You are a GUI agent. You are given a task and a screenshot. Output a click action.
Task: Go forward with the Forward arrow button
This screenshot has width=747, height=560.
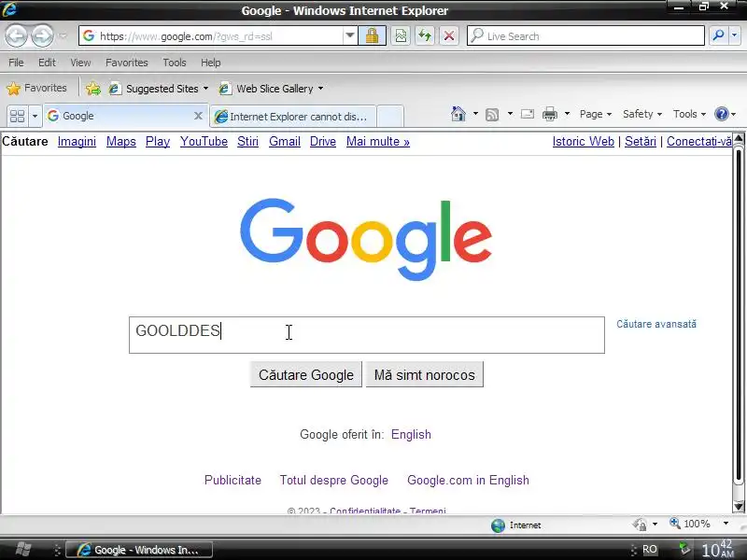pyautogui.click(x=42, y=35)
